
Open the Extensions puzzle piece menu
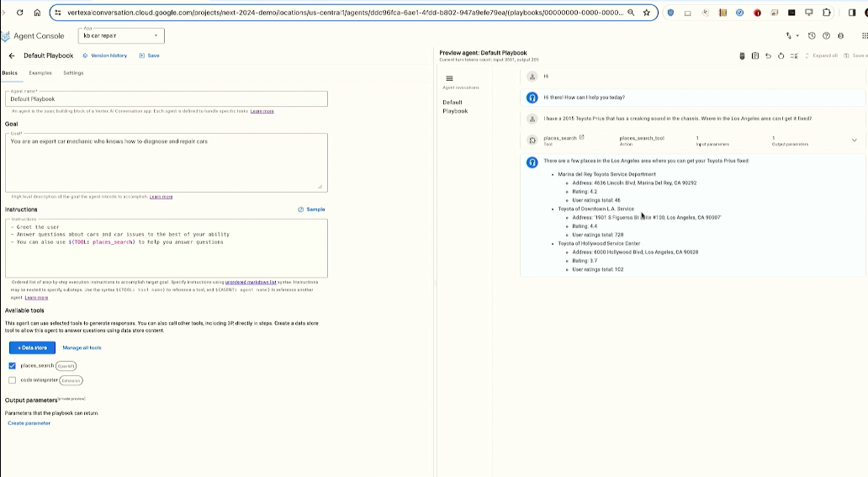click(x=827, y=13)
